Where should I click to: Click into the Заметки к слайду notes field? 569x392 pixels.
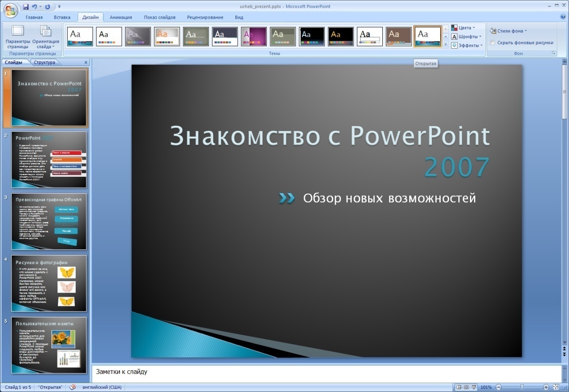pyautogui.click(x=326, y=373)
